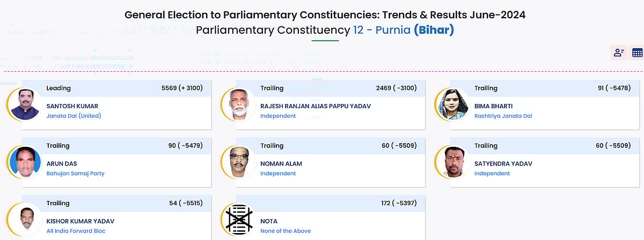Click Rajesh Ranjan Pappu Yadav's photo
The width and height of the screenshot is (644, 240).
click(239, 104)
